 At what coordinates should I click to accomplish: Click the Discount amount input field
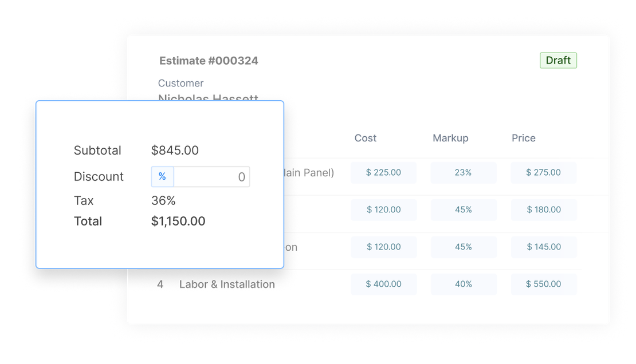pyautogui.click(x=211, y=177)
